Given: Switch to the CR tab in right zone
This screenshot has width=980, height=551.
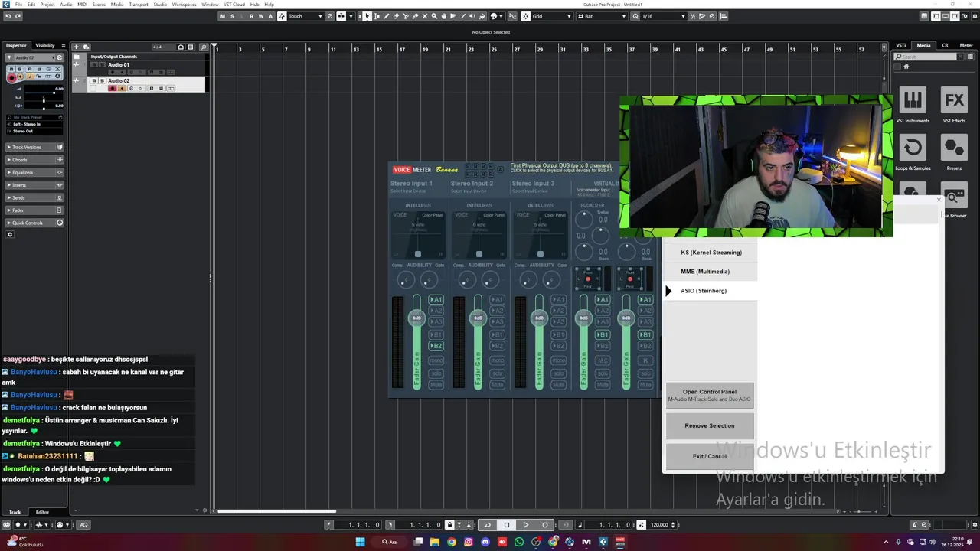Looking at the screenshot, I should click(945, 46).
